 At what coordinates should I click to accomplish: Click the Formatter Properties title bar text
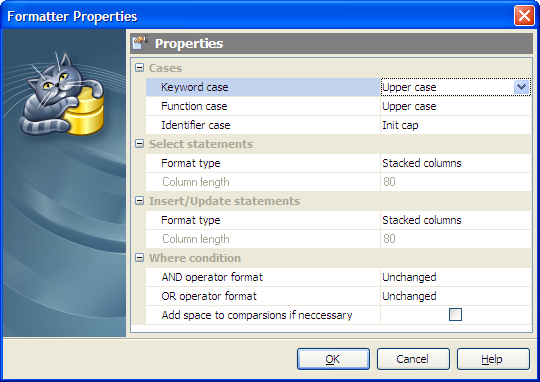[x=72, y=16]
